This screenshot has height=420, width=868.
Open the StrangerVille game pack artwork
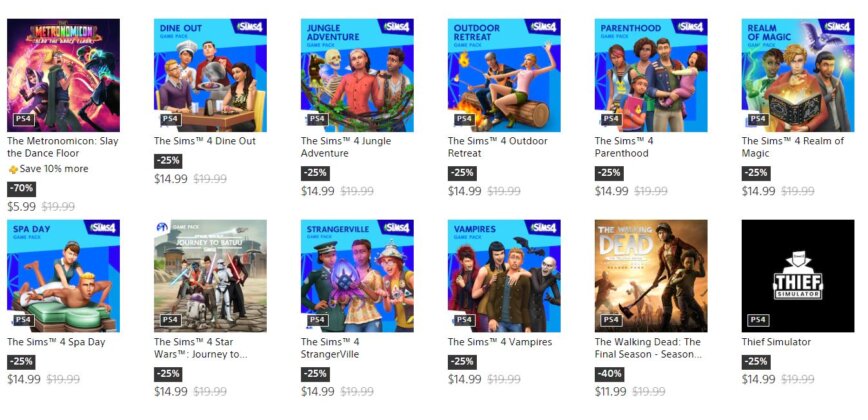[357, 276]
